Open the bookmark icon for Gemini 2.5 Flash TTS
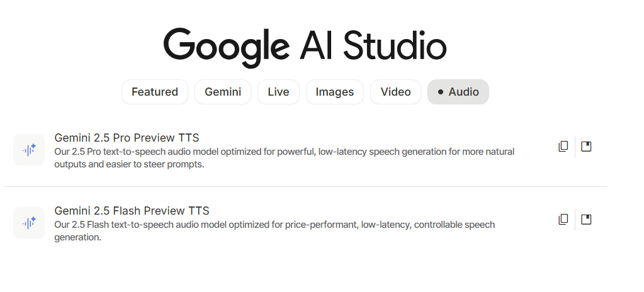This screenshot has height=292, width=644. 586,220
